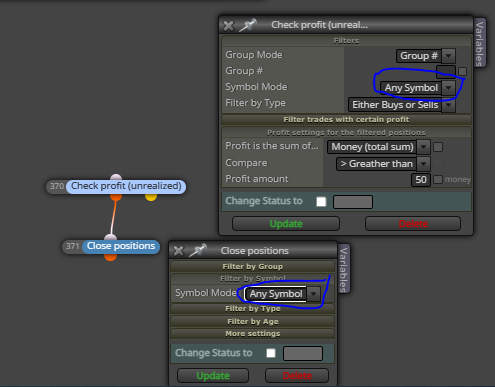Click Delete button in Close positions panel
Viewport: 495px width, 387px height.
point(297,376)
